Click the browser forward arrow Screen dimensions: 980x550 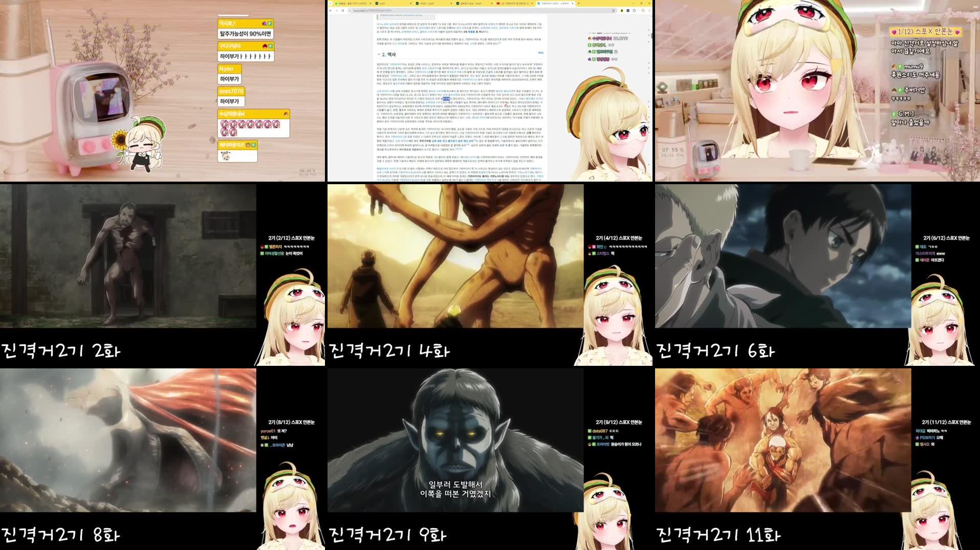tap(337, 11)
